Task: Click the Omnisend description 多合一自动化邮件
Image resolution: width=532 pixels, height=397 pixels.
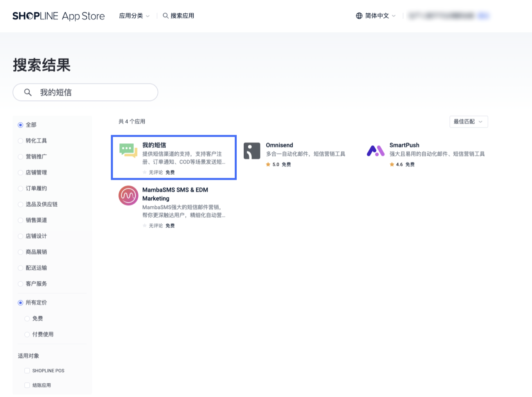Action: tap(306, 154)
